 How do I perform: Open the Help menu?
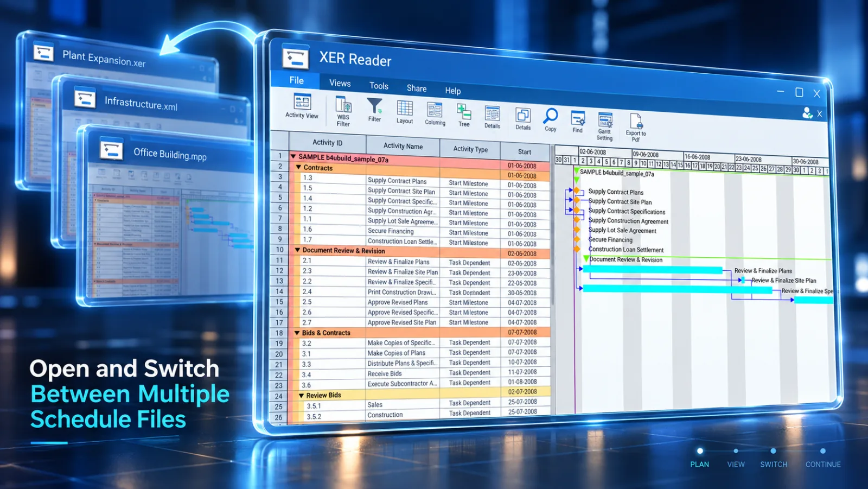click(x=453, y=91)
